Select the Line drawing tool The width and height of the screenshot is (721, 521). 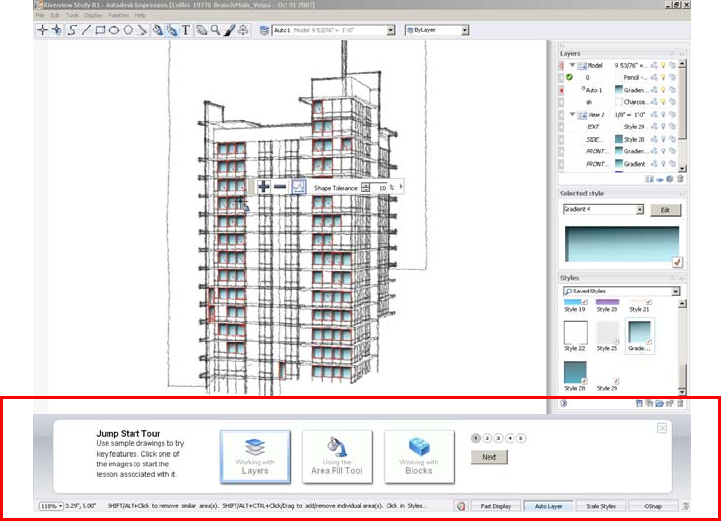[85, 31]
